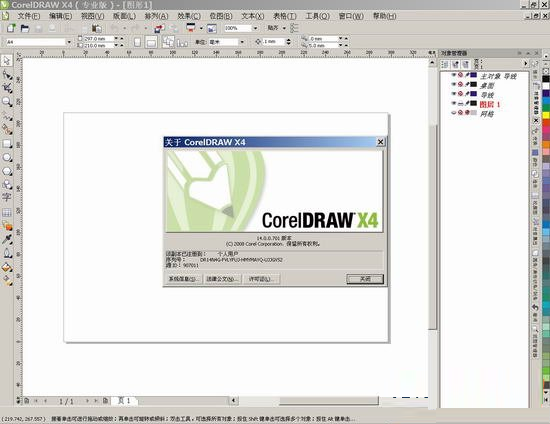Open the 视图(V) menu
Image resolution: width=550 pixels, height=424 pixels.
pyautogui.click(x=93, y=16)
